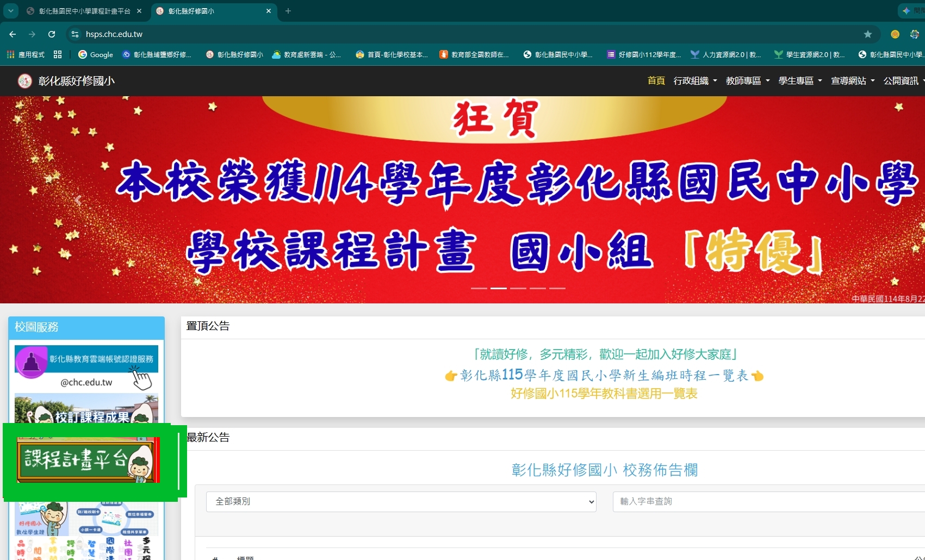925x560 pixels.
Task: Bookmark this page with the star icon
Action: pos(868,34)
